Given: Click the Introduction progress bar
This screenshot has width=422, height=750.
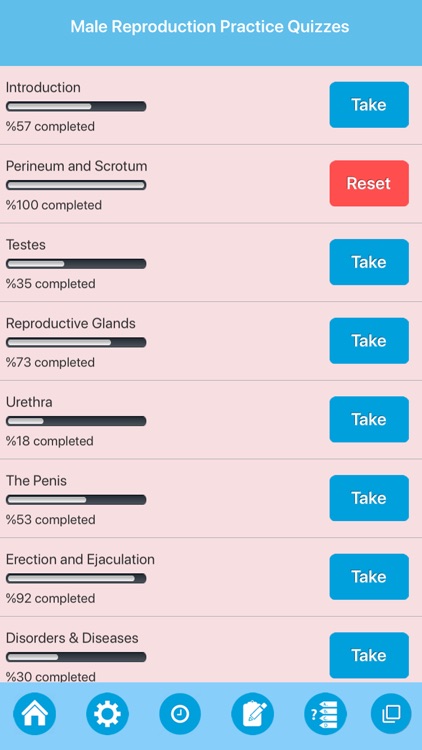Looking at the screenshot, I should point(76,106).
